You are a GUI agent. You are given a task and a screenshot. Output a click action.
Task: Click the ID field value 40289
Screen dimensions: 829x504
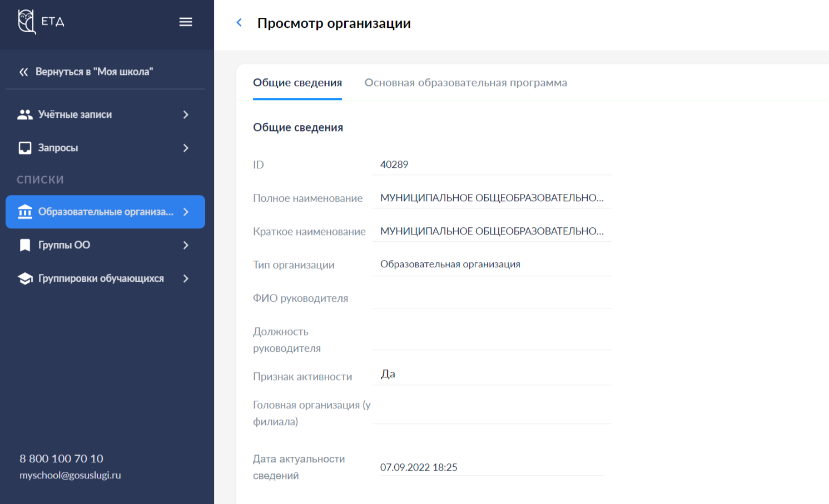pos(394,164)
